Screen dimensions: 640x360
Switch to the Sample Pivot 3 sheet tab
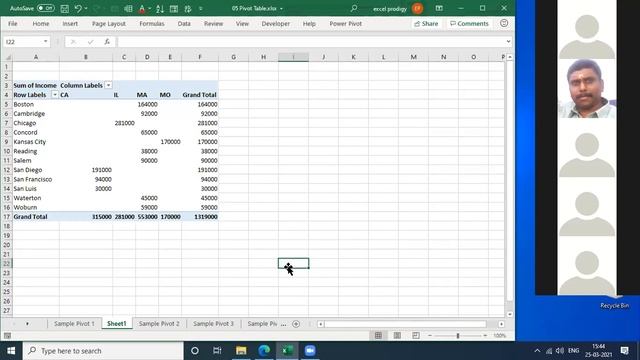click(213, 324)
